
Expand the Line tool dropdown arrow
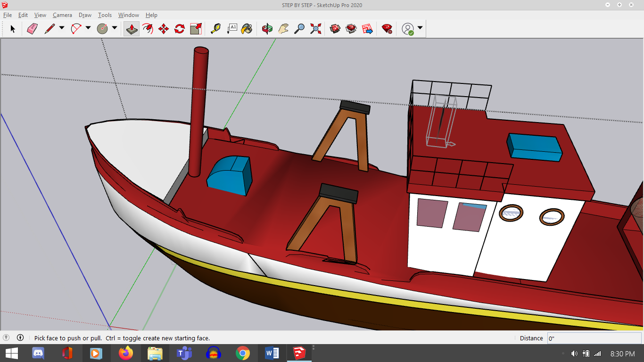click(x=62, y=28)
